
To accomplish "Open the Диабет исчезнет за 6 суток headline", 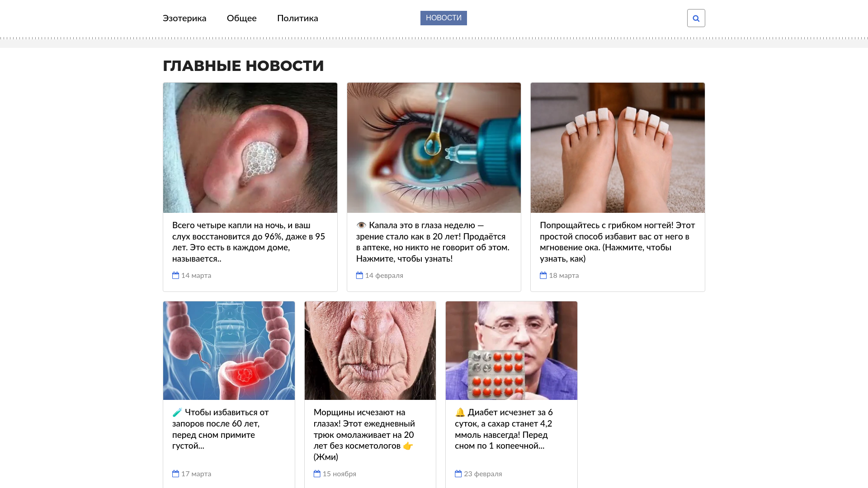I will click(x=505, y=429).
